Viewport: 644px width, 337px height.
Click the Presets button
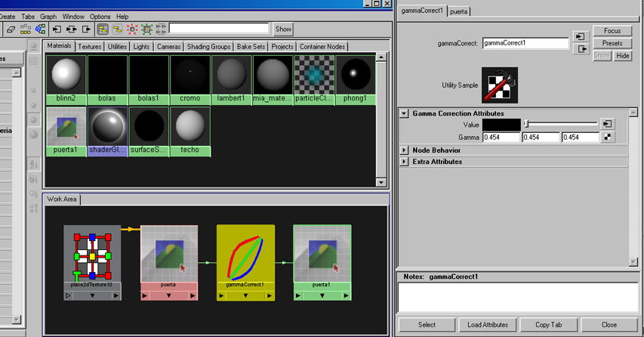(612, 43)
